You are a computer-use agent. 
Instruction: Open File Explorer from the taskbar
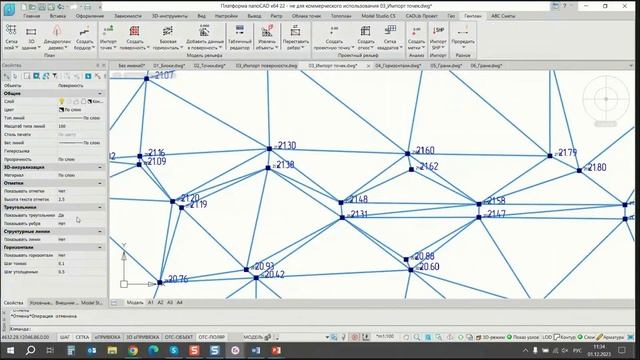tap(112, 350)
